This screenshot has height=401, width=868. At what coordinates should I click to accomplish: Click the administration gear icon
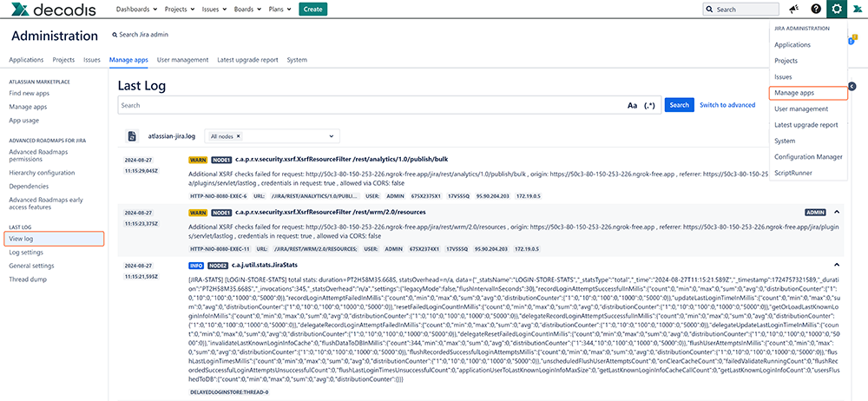coord(836,10)
